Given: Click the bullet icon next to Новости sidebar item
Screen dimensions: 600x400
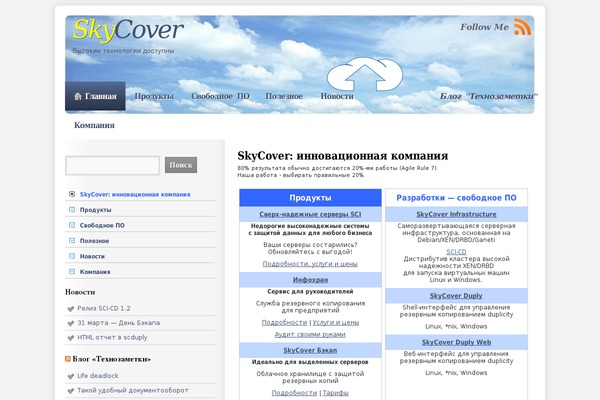Looking at the screenshot, I should [72, 256].
